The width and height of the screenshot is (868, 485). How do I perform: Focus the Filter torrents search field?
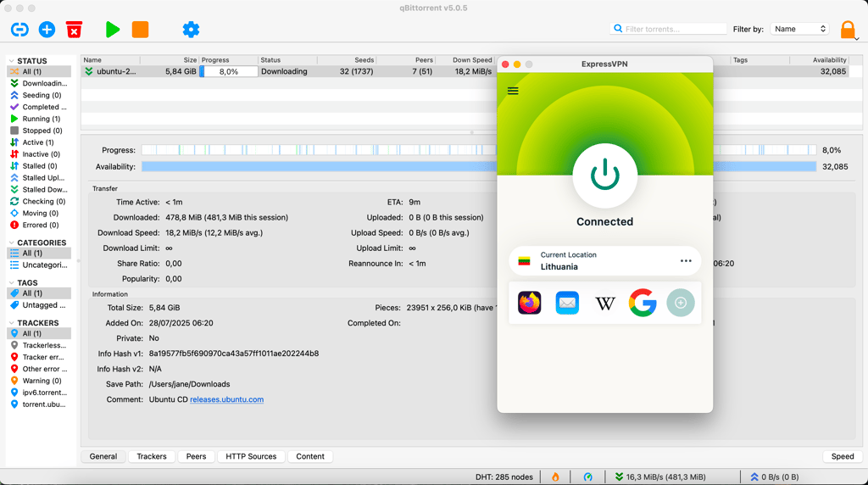[668, 29]
